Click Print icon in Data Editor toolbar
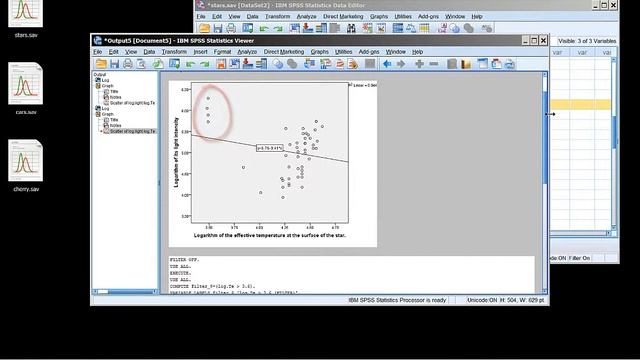The image size is (640, 360). (x=231, y=28)
